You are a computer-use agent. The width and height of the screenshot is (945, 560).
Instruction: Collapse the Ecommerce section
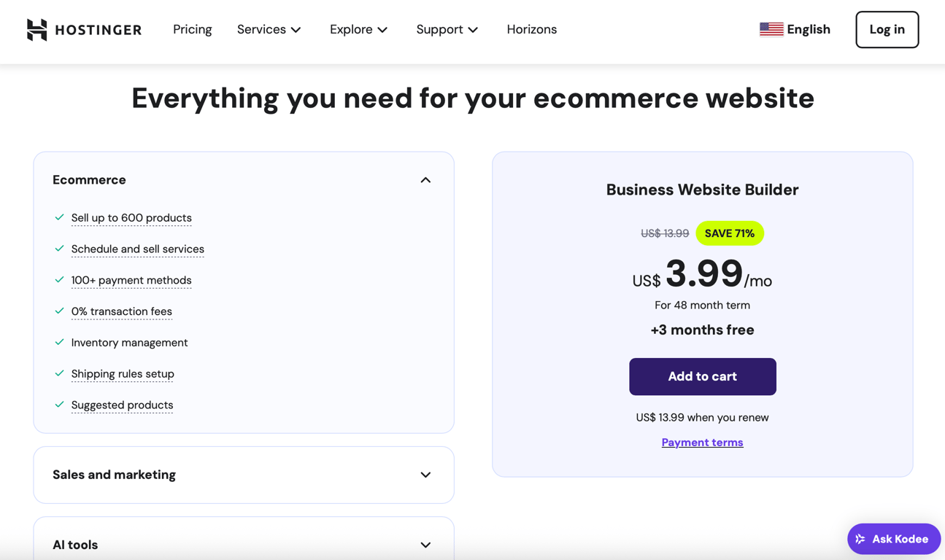tap(425, 179)
